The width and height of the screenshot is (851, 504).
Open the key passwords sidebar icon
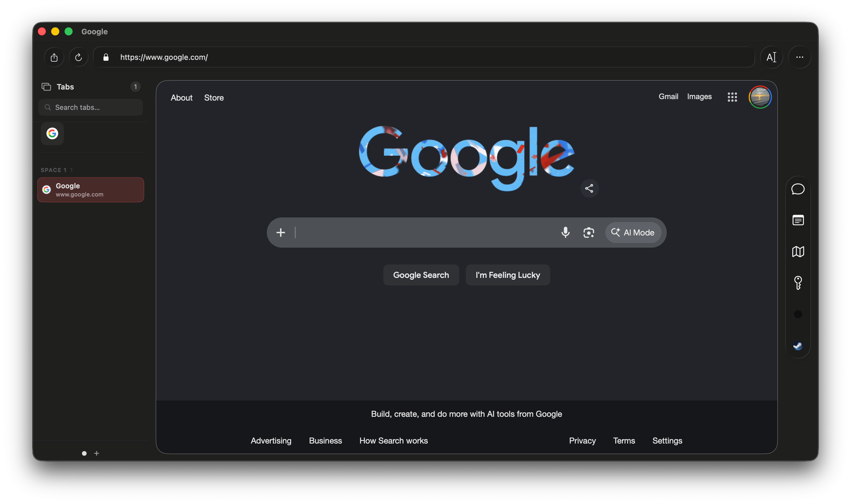point(798,283)
